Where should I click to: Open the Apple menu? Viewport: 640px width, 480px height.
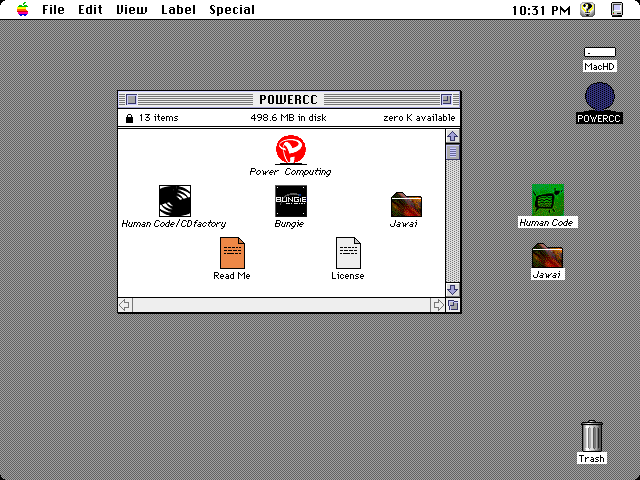tap(23, 9)
